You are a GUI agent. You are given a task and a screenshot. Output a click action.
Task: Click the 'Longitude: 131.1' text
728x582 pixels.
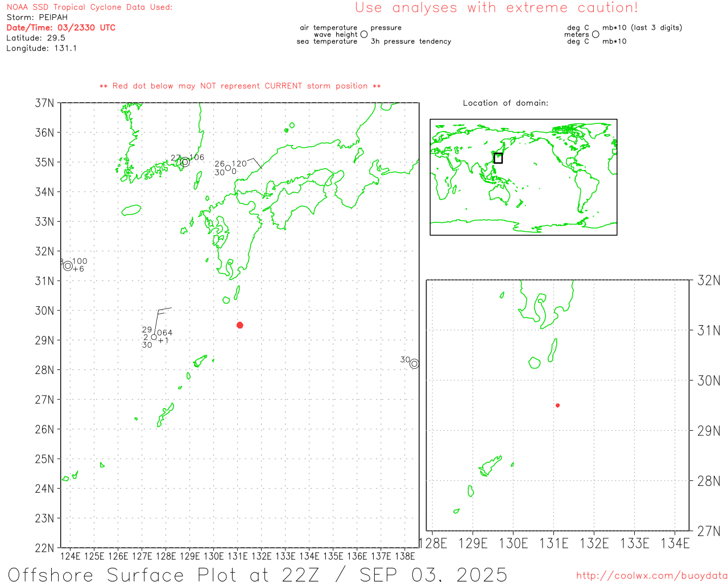[42, 48]
